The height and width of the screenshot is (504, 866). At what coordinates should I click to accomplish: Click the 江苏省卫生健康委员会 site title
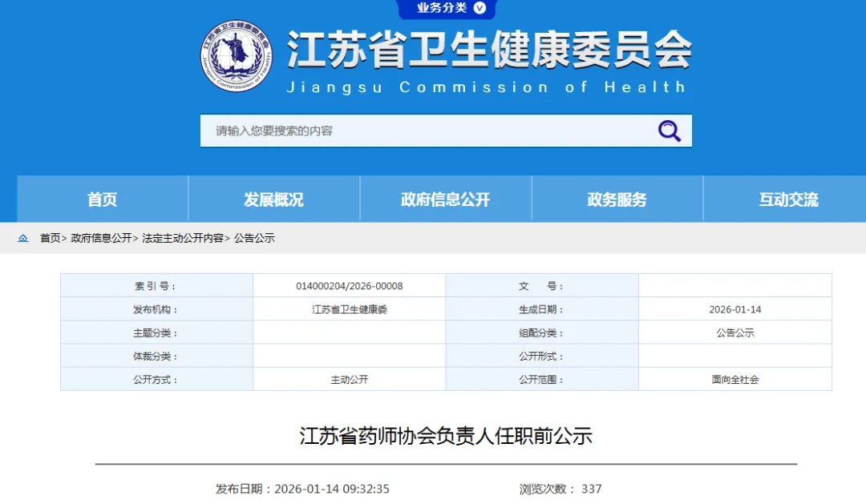[489, 50]
